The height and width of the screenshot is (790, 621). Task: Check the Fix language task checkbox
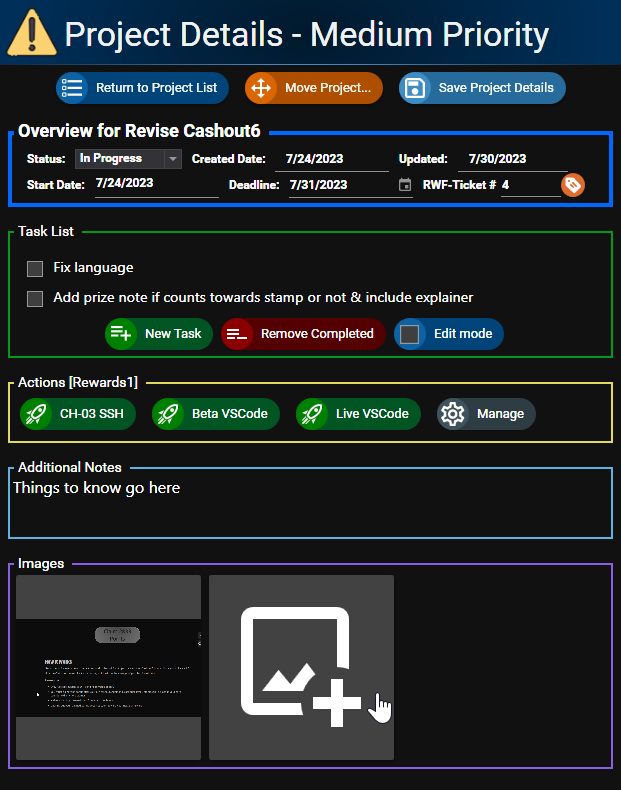pyautogui.click(x=35, y=268)
